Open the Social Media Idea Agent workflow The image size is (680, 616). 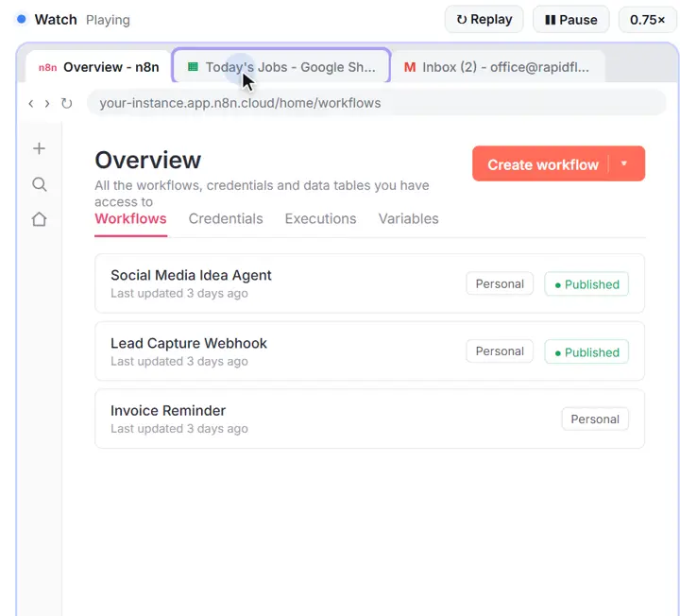(x=369, y=283)
